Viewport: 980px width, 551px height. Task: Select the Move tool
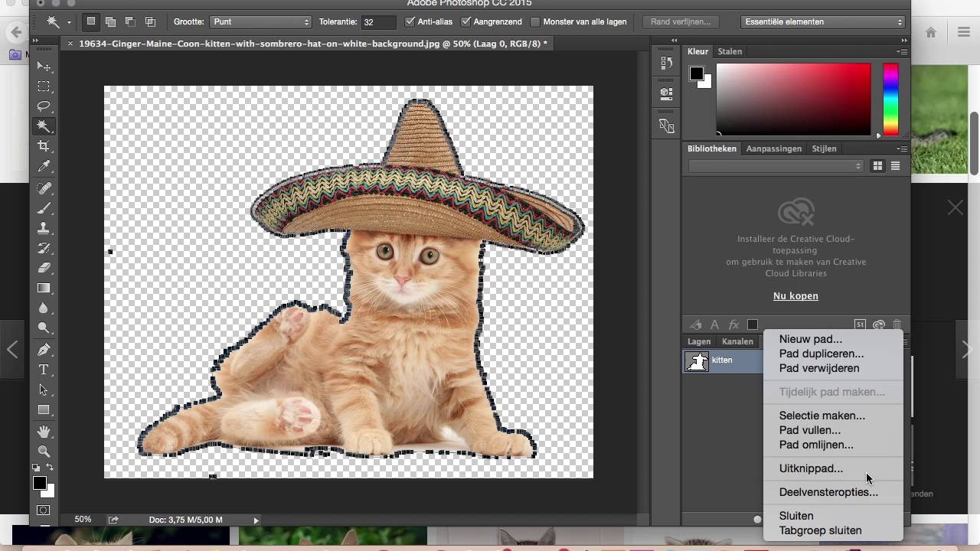[44, 67]
